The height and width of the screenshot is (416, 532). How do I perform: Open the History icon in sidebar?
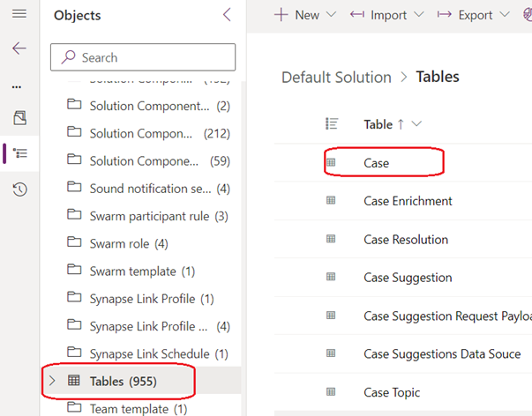coord(19,189)
